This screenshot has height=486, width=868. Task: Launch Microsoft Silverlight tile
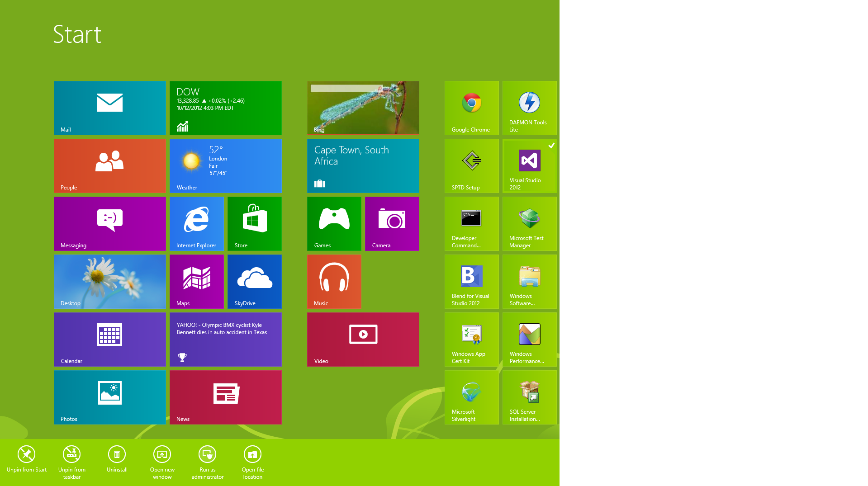pos(472,397)
